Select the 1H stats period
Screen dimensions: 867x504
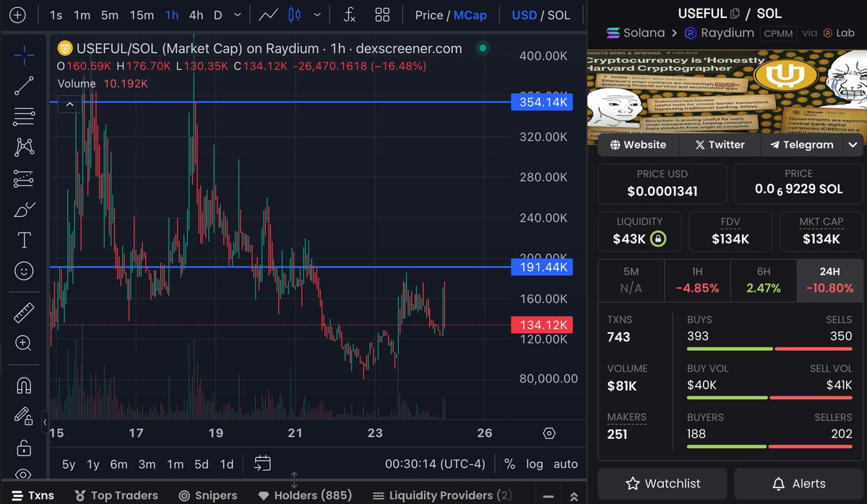[x=697, y=280]
